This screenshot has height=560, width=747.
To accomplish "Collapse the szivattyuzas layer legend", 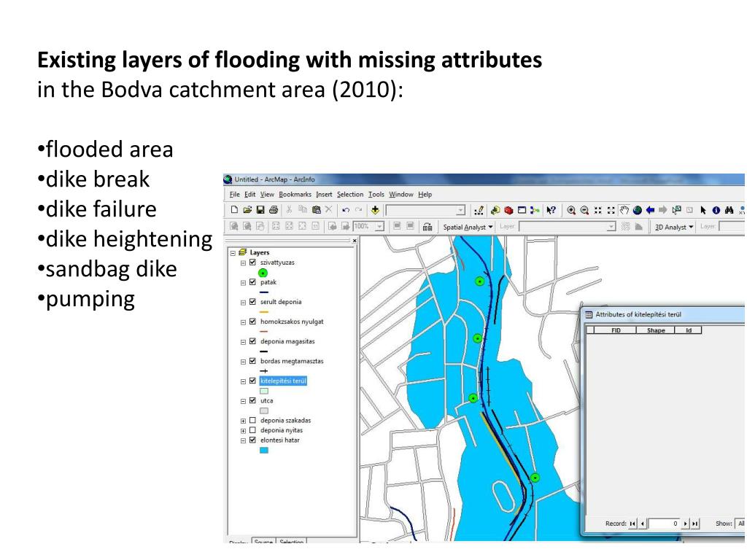I will 243,262.
